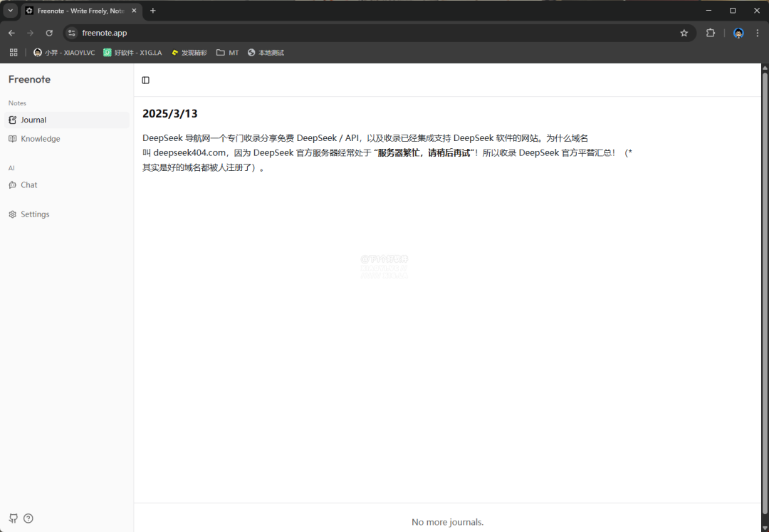Click the forward navigation arrow
The height and width of the screenshot is (532, 769).
[x=31, y=33]
